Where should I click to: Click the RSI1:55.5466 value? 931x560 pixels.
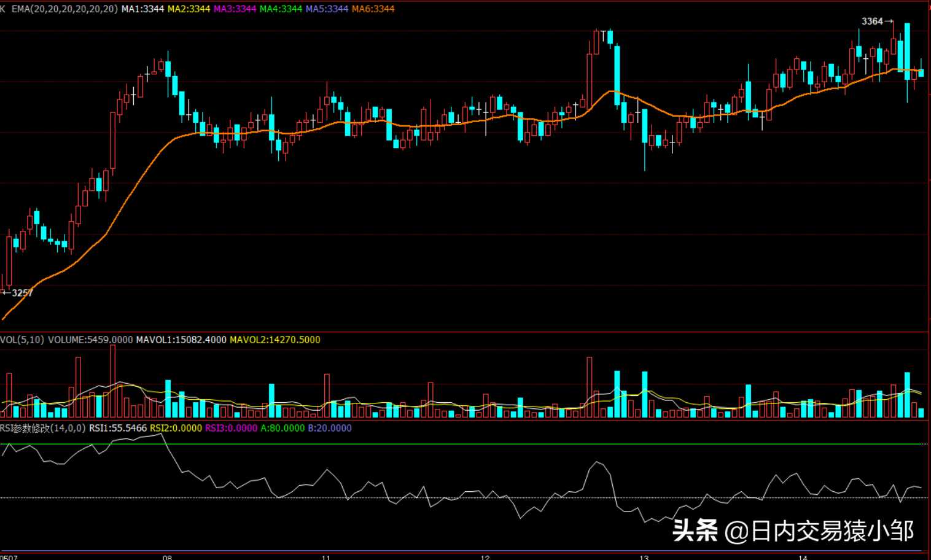(x=118, y=428)
